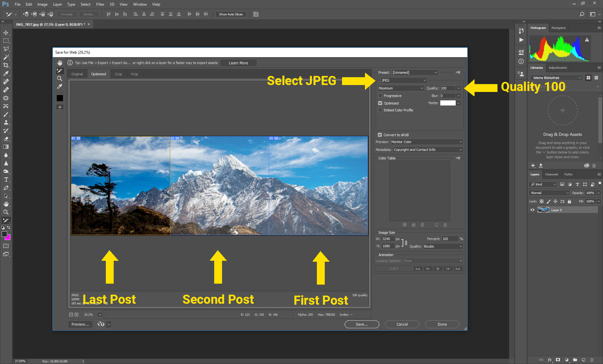Open the Filter menu
Viewport: 603px width, 364px height.
[100, 4]
